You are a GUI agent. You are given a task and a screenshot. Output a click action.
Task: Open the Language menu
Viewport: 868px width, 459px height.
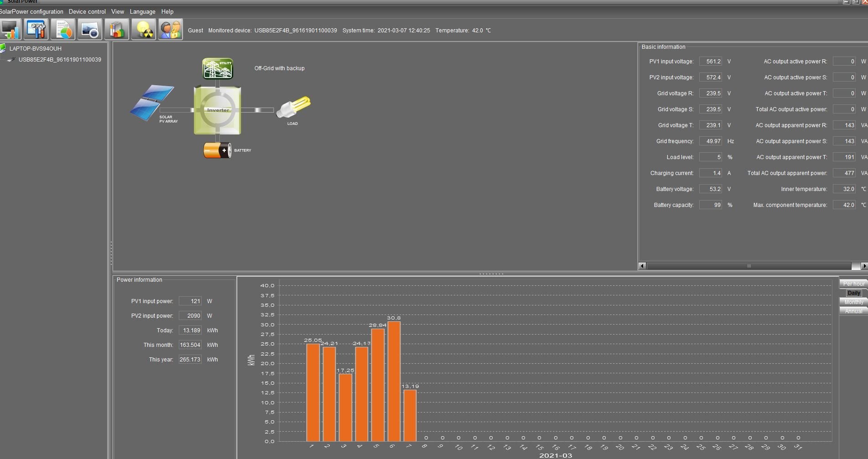(142, 11)
